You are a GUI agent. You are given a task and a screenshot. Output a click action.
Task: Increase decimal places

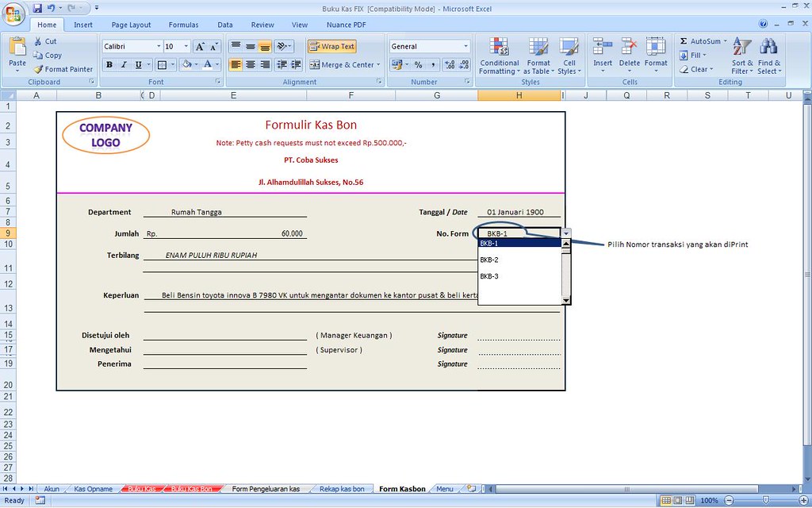point(450,65)
